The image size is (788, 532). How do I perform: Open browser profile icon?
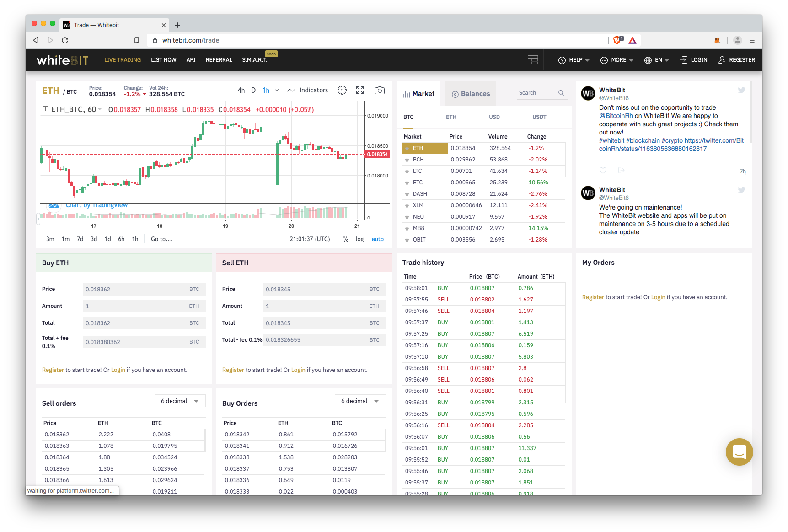tap(737, 40)
